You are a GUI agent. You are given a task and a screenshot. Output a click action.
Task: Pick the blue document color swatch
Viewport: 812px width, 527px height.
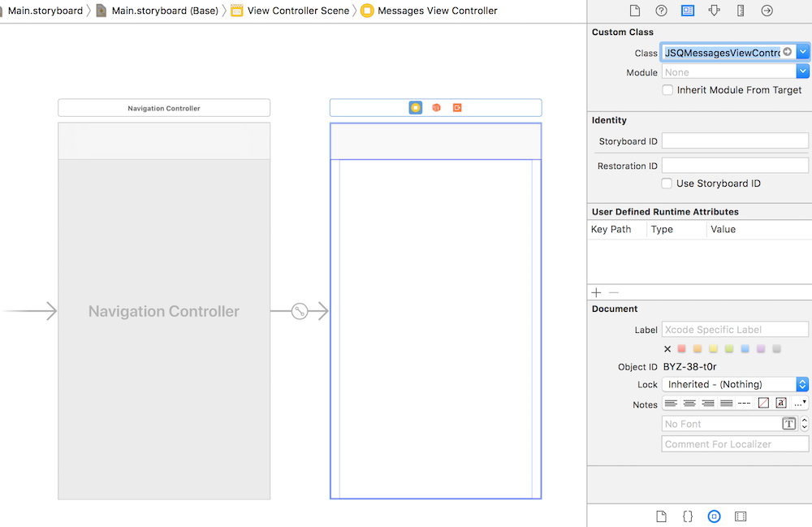(745, 348)
